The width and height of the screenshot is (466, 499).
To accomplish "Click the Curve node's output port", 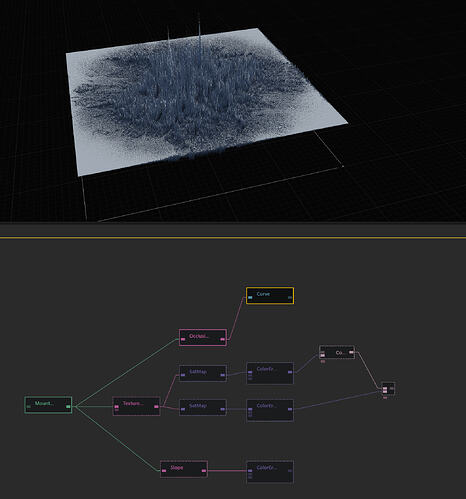I will (x=290, y=297).
